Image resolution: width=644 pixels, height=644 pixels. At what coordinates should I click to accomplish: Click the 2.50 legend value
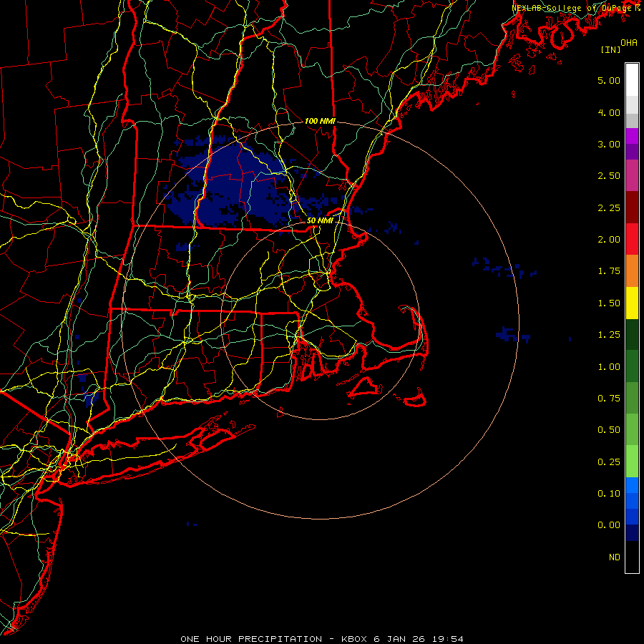tap(609, 176)
